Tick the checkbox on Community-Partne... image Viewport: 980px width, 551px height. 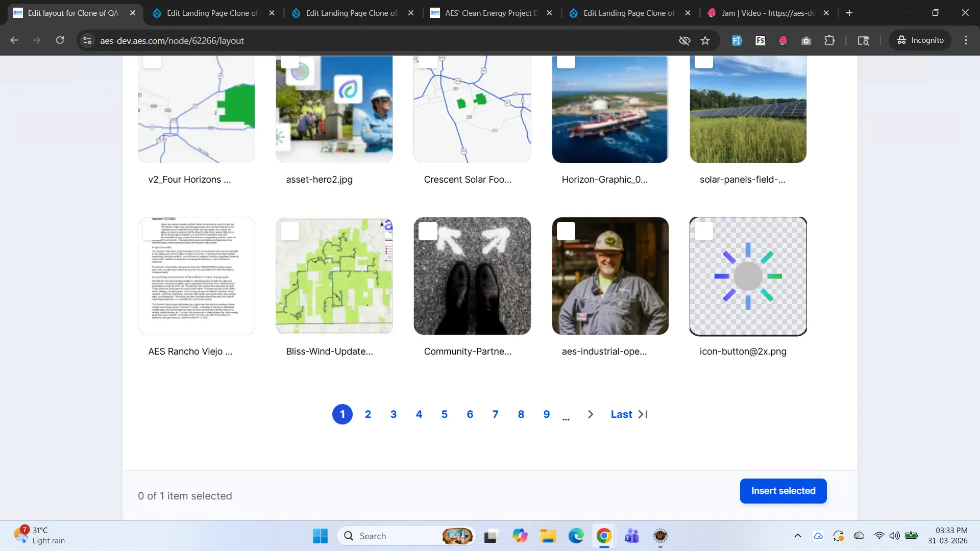coord(428,231)
